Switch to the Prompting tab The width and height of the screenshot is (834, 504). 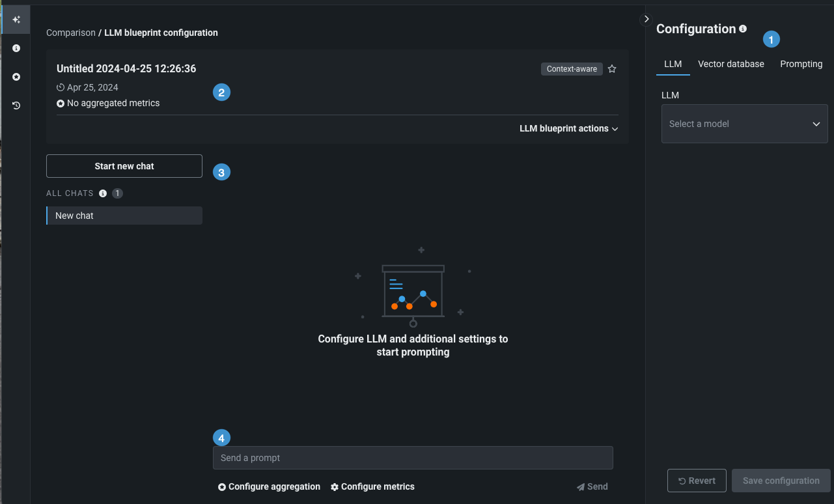(x=801, y=64)
